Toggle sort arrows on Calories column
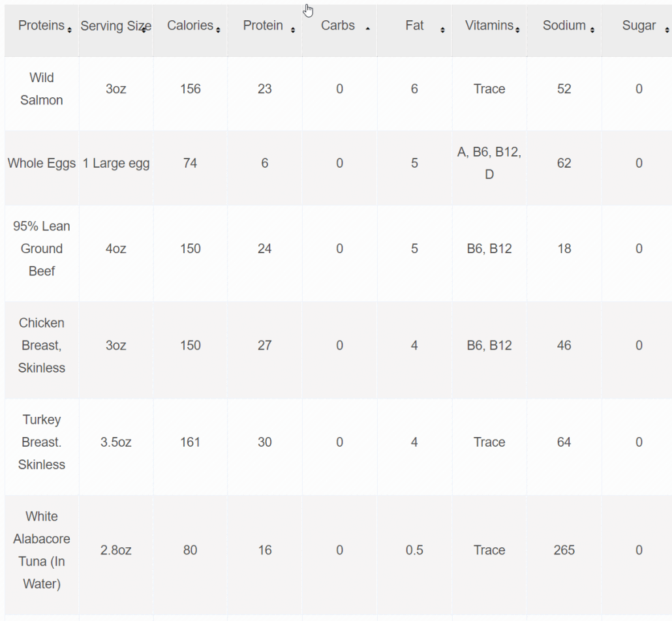The height and width of the screenshot is (621, 672). (218, 30)
